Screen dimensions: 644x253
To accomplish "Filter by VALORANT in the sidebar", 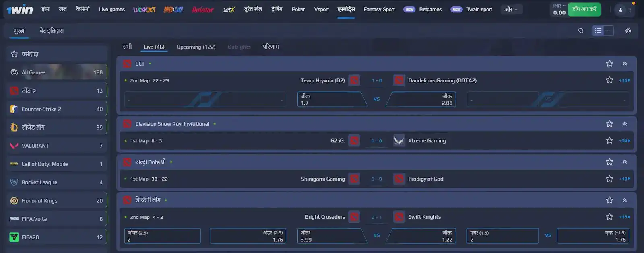I will pyautogui.click(x=57, y=146).
